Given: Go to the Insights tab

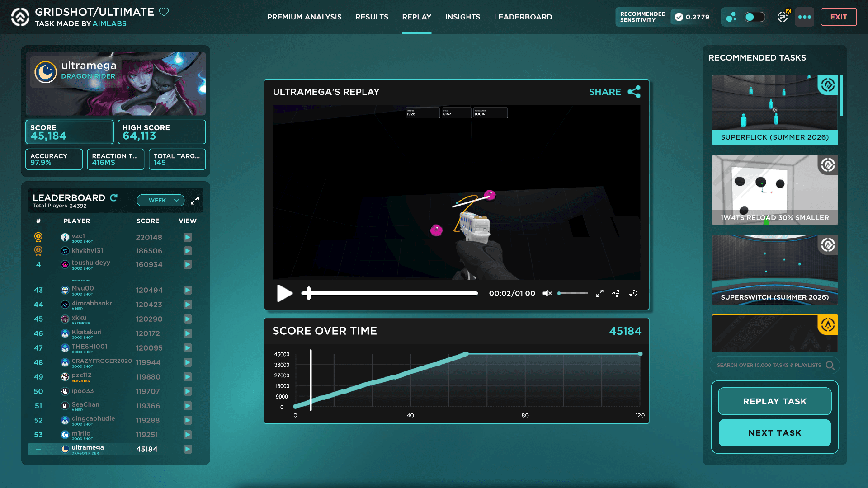Looking at the screenshot, I should click(x=462, y=17).
